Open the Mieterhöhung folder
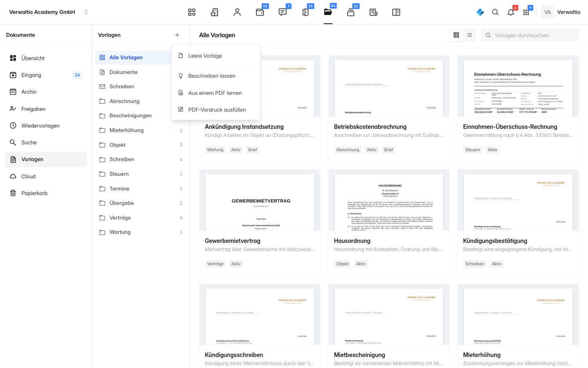The height and width of the screenshot is (368, 588). [x=140, y=130]
